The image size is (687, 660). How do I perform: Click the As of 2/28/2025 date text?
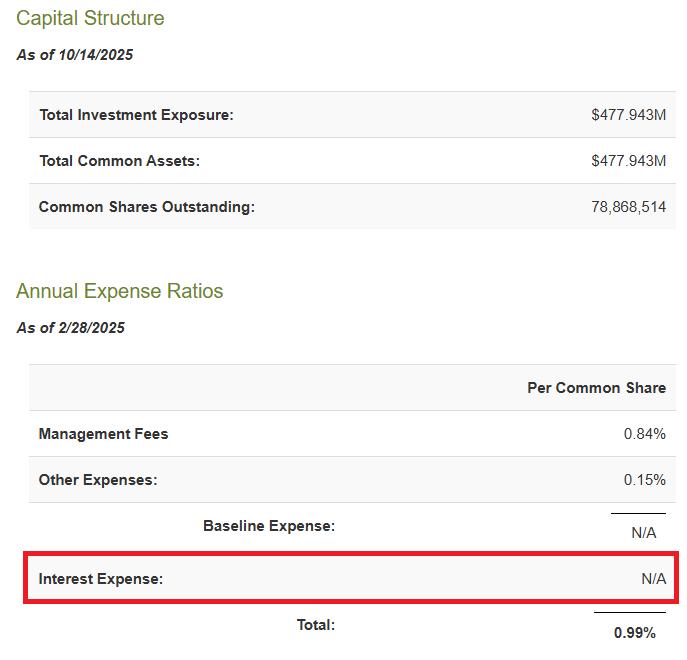(x=71, y=327)
